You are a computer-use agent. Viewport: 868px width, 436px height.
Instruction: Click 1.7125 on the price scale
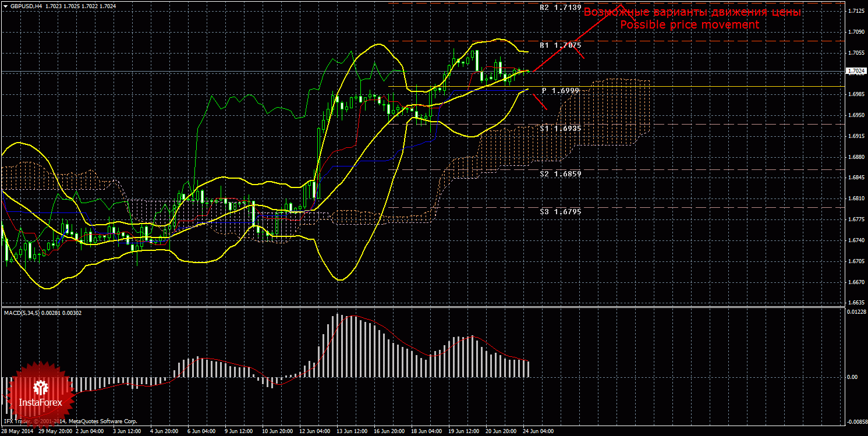pos(856,11)
